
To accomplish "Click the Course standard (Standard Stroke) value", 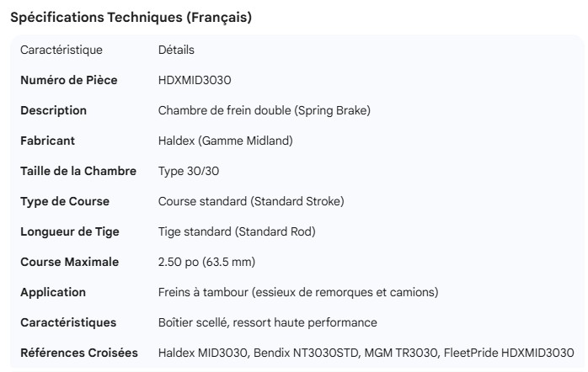I will [251, 201].
